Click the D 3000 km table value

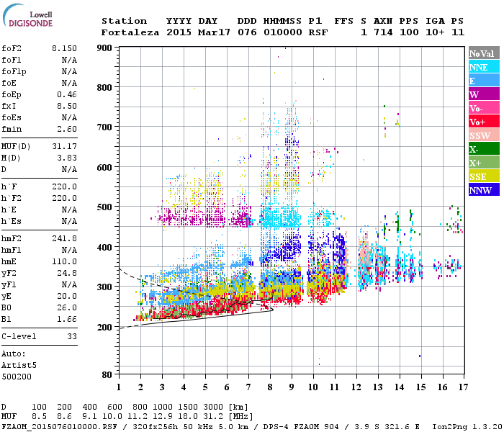tap(213, 408)
